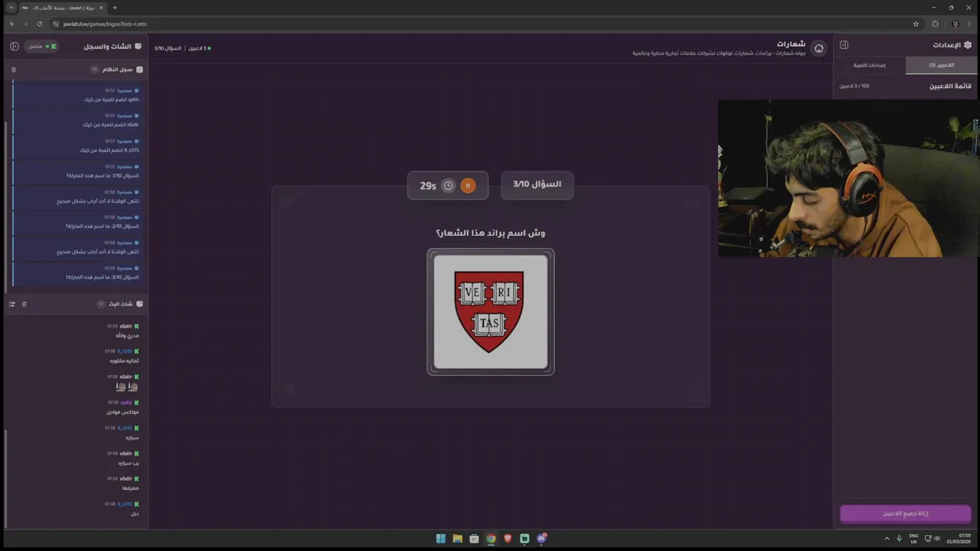
Task: Click the settings gear icon
Action: pos(968,45)
